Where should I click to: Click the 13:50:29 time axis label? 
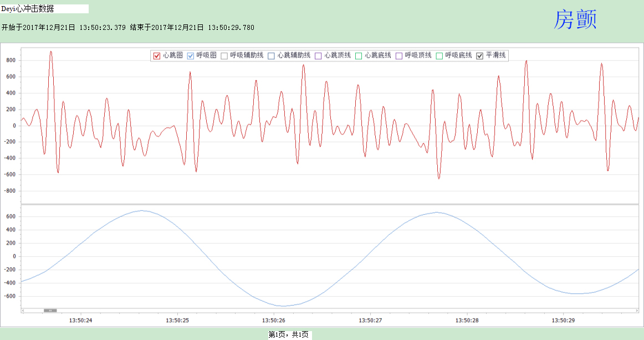[x=563, y=321]
